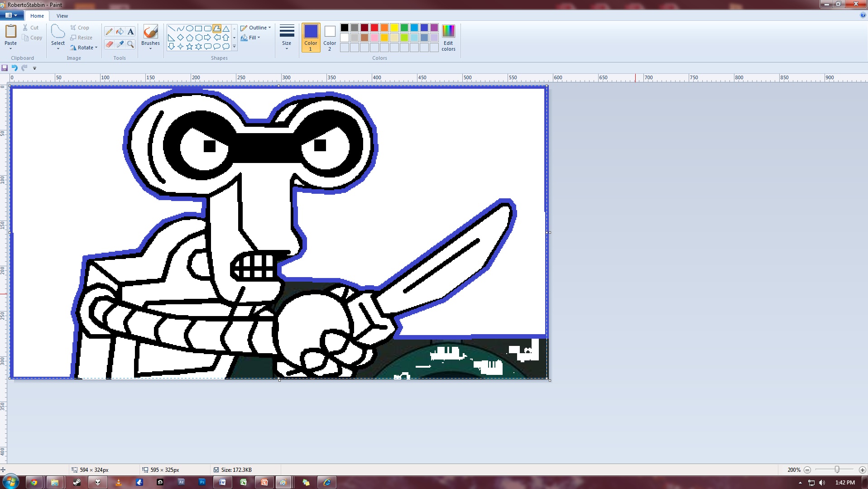This screenshot has height=489, width=868.
Task: Choose the Pentagon shape
Action: coord(190,38)
